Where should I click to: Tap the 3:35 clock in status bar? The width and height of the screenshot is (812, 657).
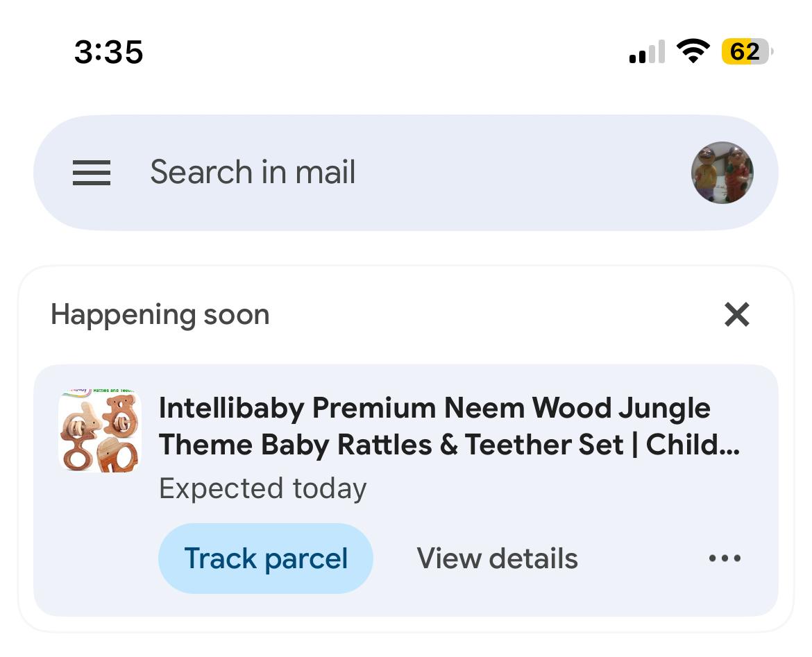[109, 52]
